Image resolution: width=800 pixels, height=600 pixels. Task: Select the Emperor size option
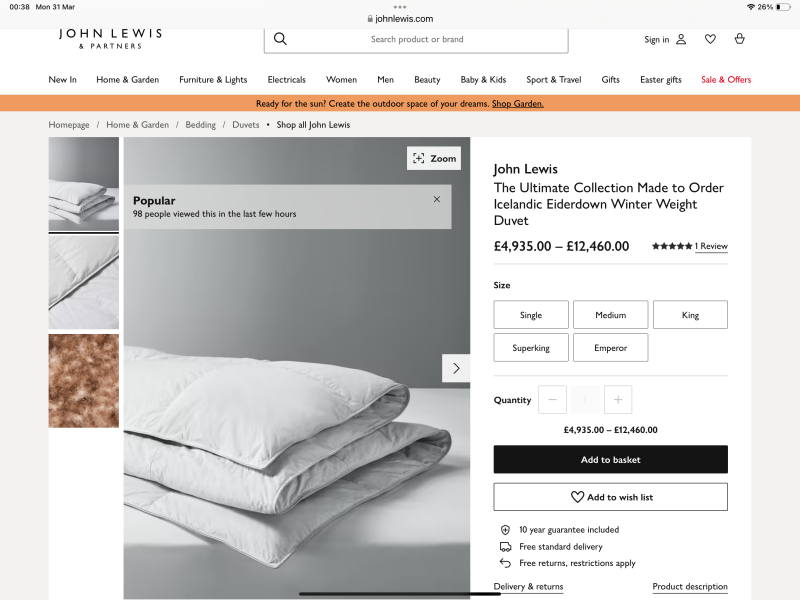610,347
